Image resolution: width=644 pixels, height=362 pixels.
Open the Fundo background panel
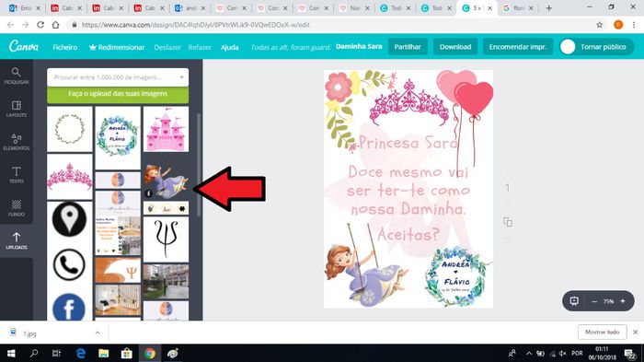[16, 208]
